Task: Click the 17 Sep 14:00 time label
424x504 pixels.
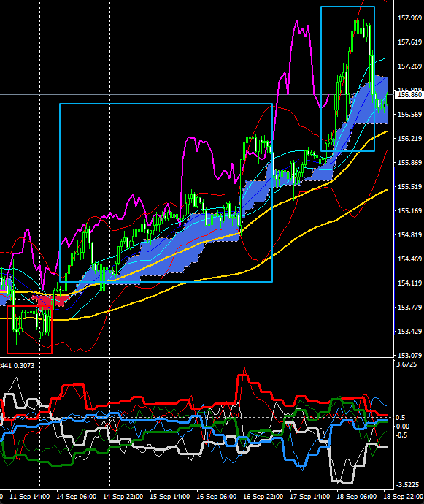Action: pyautogui.click(x=309, y=496)
